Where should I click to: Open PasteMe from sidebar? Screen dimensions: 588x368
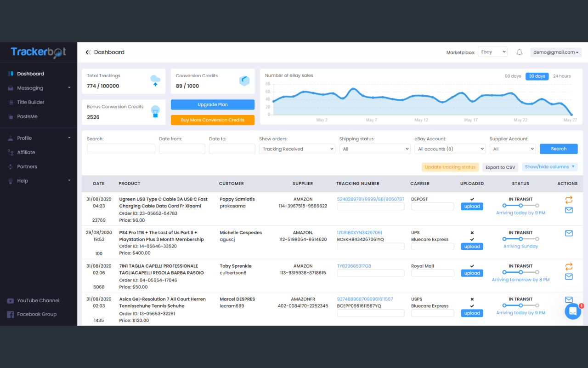point(27,116)
